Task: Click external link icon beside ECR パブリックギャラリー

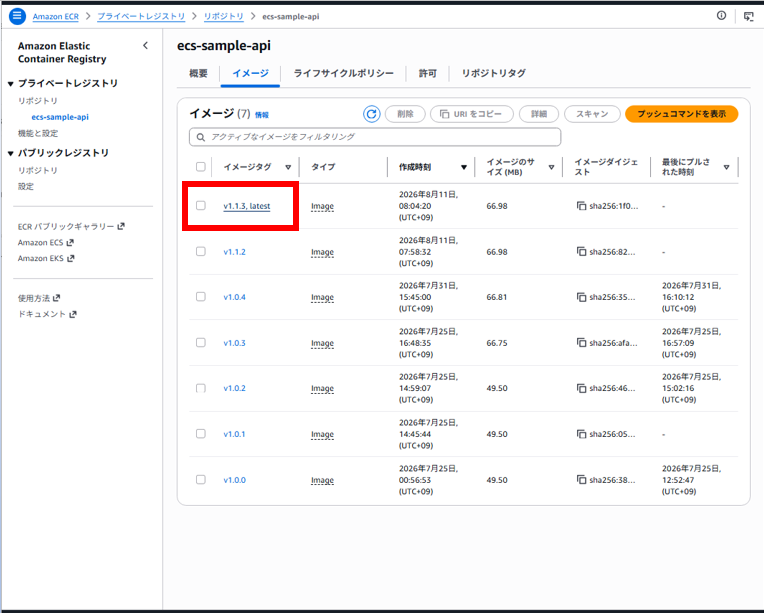Action: click(121, 226)
